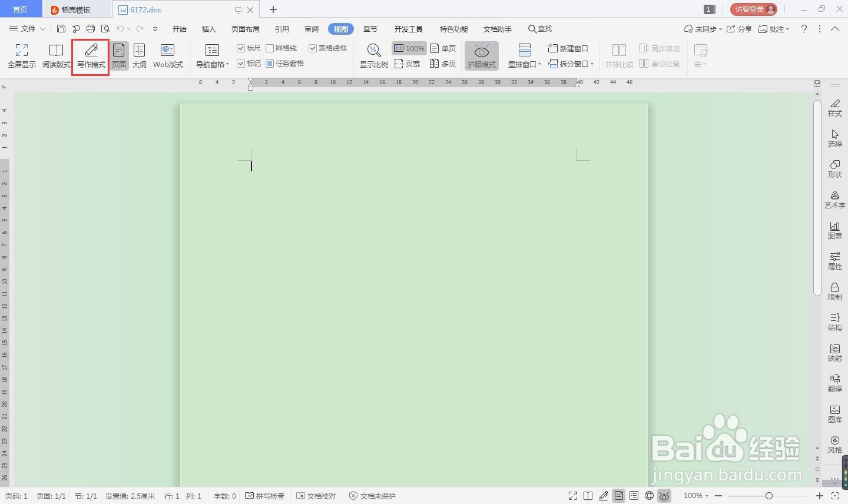Open the 艺术字 WordArt panel in right sidebar

834,200
